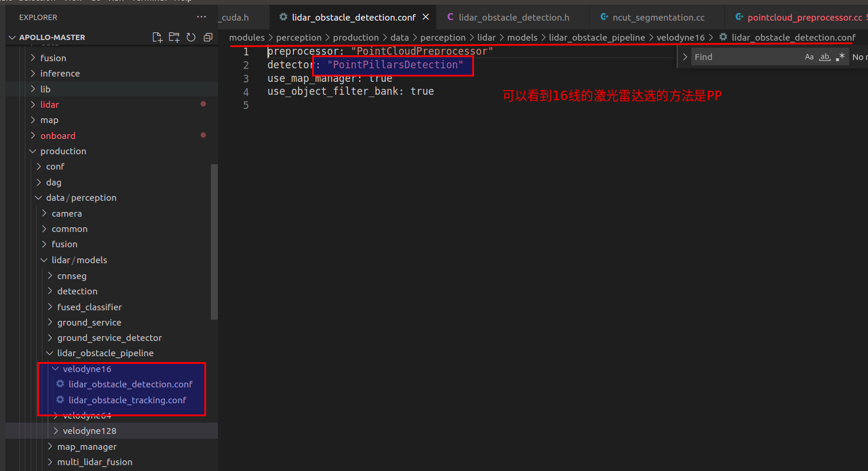Screen dimensions: 868x471
Task: Click the Explorer sidebar vertical scrollbar
Action: point(215,241)
